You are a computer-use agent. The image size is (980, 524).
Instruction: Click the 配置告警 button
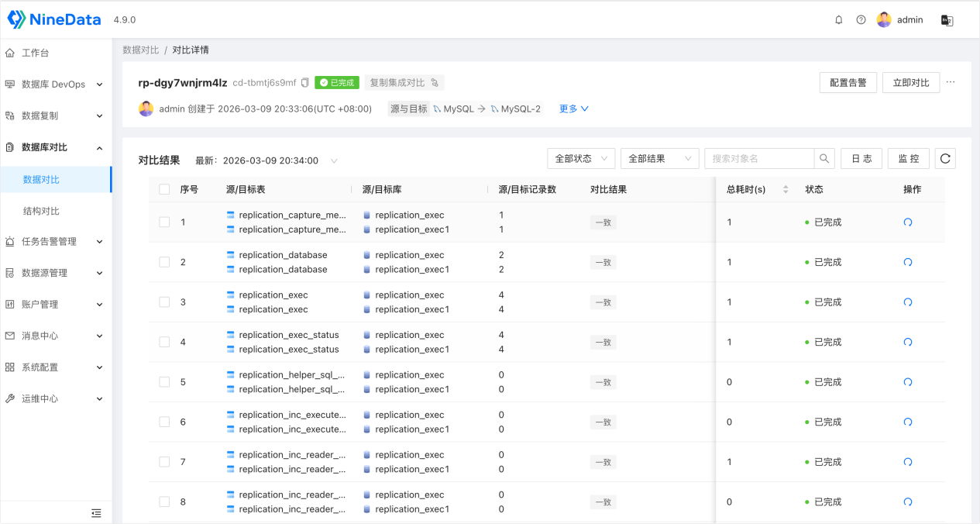pos(848,83)
